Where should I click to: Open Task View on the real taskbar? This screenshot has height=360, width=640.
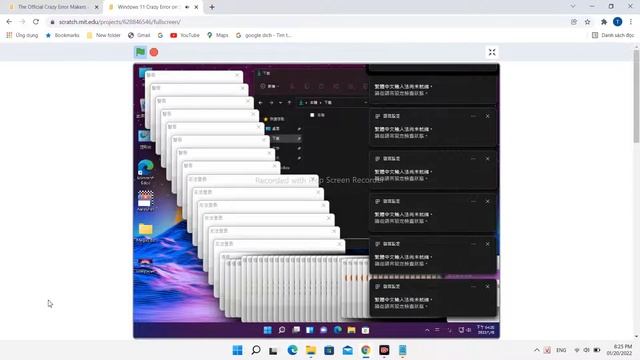click(x=273, y=350)
